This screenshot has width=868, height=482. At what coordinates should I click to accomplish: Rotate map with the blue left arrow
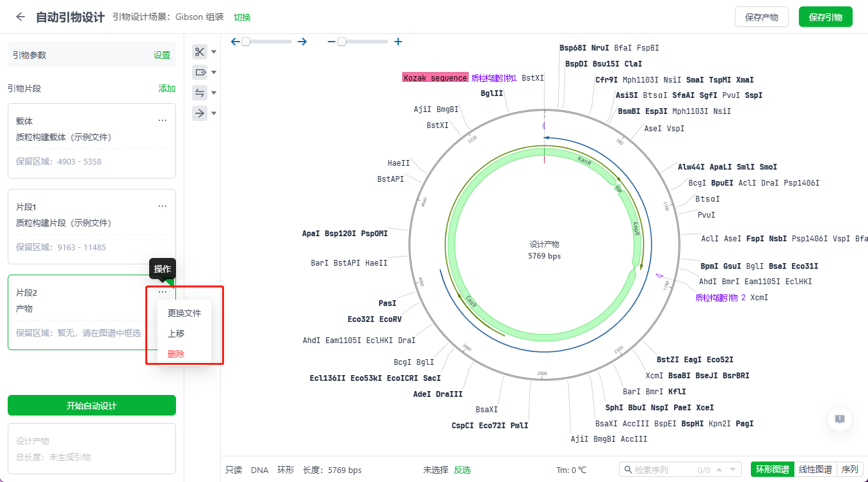click(235, 42)
